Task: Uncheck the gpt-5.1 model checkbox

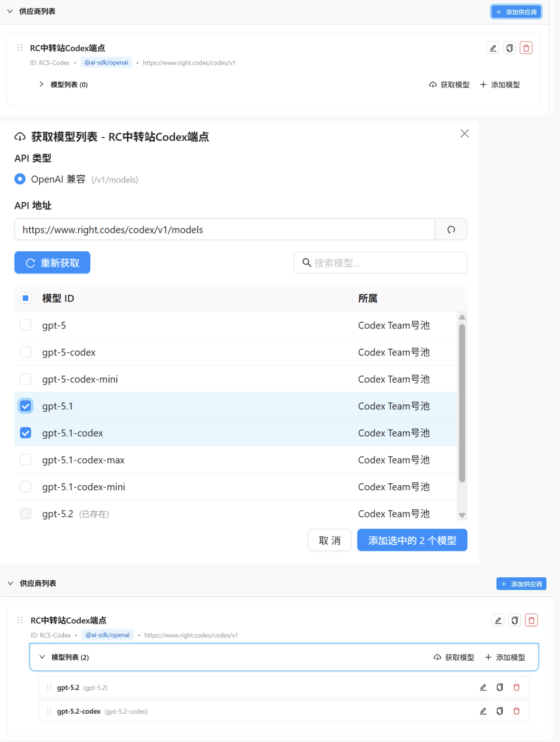Action: click(x=26, y=406)
